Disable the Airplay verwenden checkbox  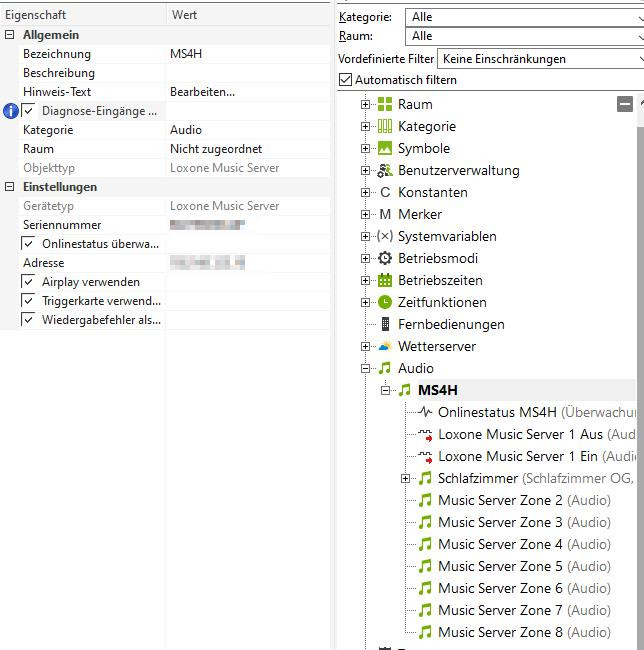pyautogui.click(x=28, y=282)
